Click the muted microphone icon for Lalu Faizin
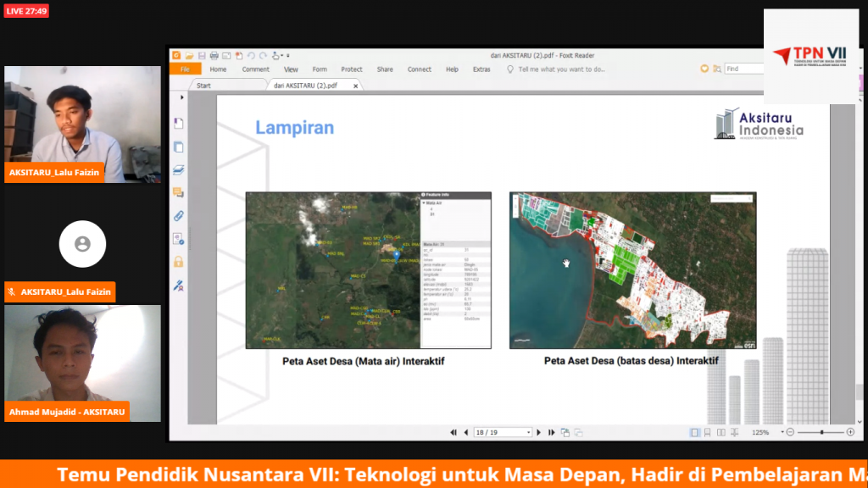The width and height of the screenshot is (868, 488). pos(12,292)
